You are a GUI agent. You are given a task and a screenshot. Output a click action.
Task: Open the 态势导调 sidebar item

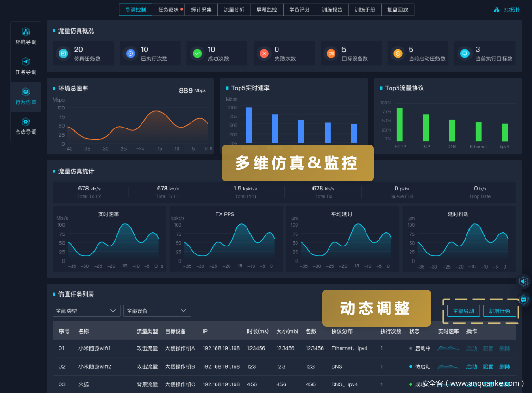coord(26,122)
